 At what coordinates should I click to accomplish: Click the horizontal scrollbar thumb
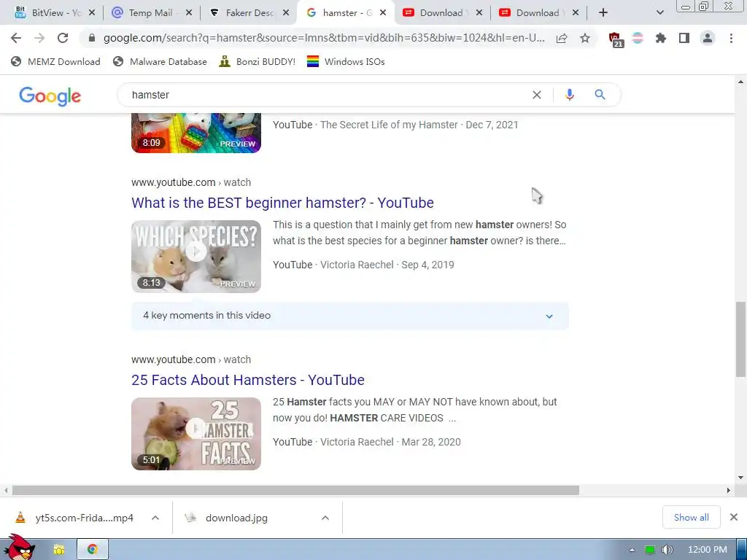pos(295,490)
